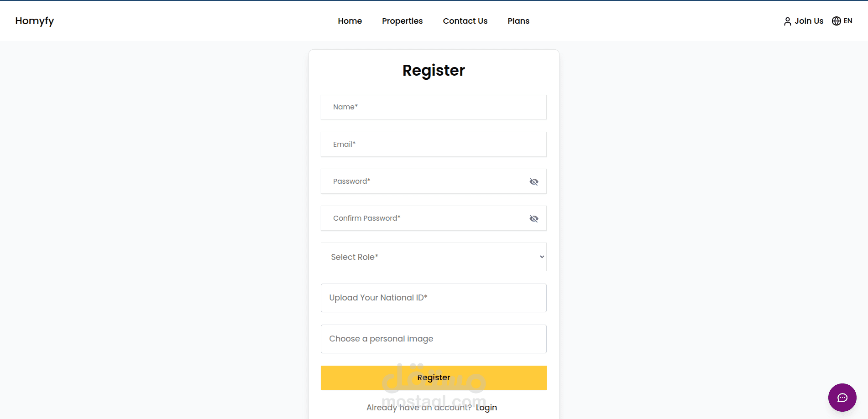Image resolution: width=868 pixels, height=419 pixels.
Task: Focus the Name input field
Action: 434,107
